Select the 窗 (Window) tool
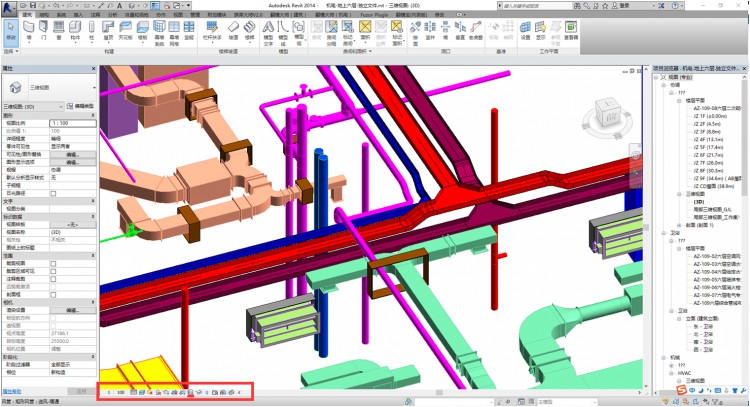The width and height of the screenshot is (750, 407). (59, 30)
